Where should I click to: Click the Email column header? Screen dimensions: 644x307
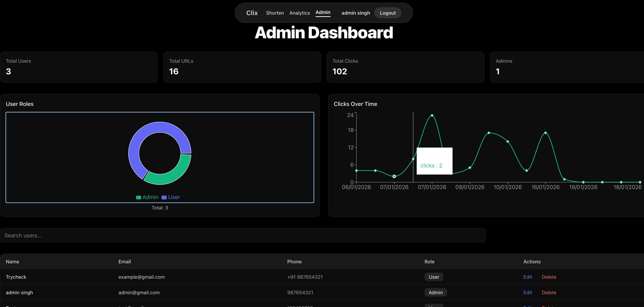[x=125, y=261]
